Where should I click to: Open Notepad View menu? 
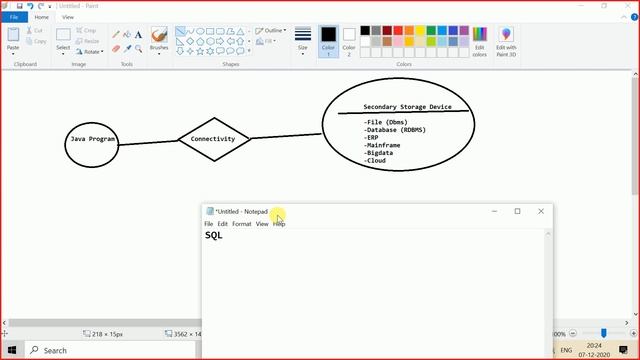262,224
